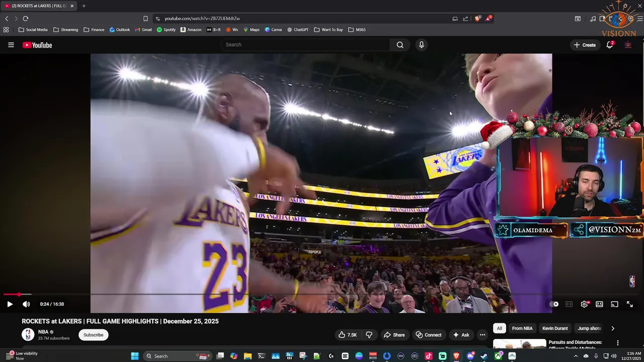Image resolution: width=644 pixels, height=362 pixels.
Task: Select the All filter chip
Action: coord(499,328)
